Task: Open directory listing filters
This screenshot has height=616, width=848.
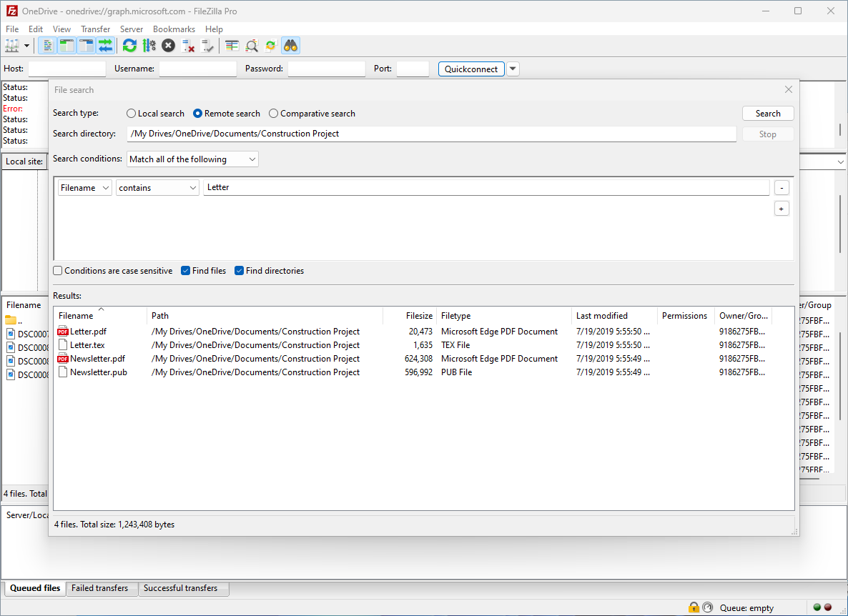Action: 231,45
